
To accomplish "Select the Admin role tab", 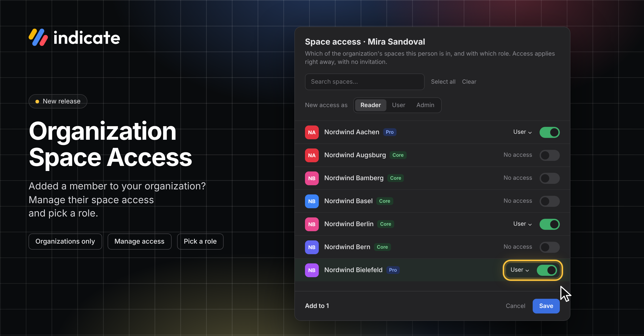I will [425, 105].
